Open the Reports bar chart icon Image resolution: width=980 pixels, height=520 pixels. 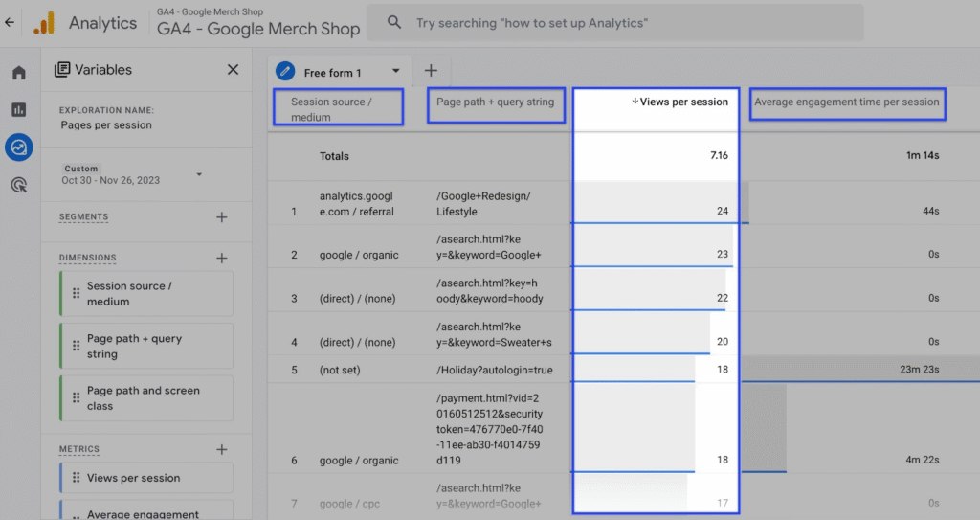(19, 110)
